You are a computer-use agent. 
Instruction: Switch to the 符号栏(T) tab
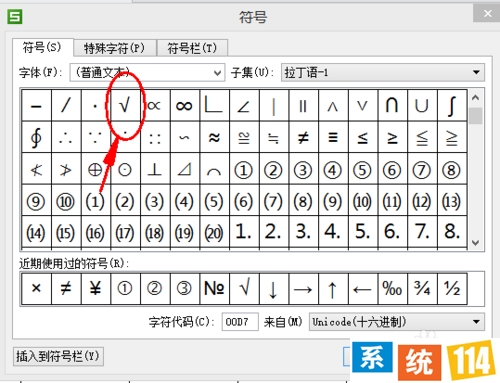(x=192, y=48)
